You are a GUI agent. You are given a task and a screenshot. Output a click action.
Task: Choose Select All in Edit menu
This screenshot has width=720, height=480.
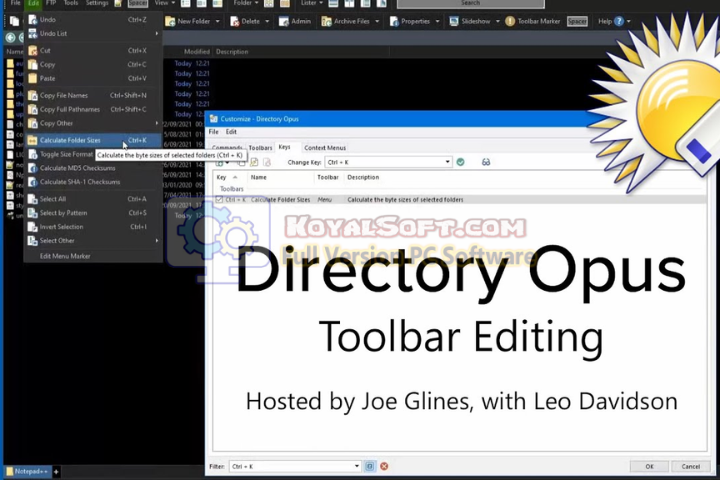94,199
